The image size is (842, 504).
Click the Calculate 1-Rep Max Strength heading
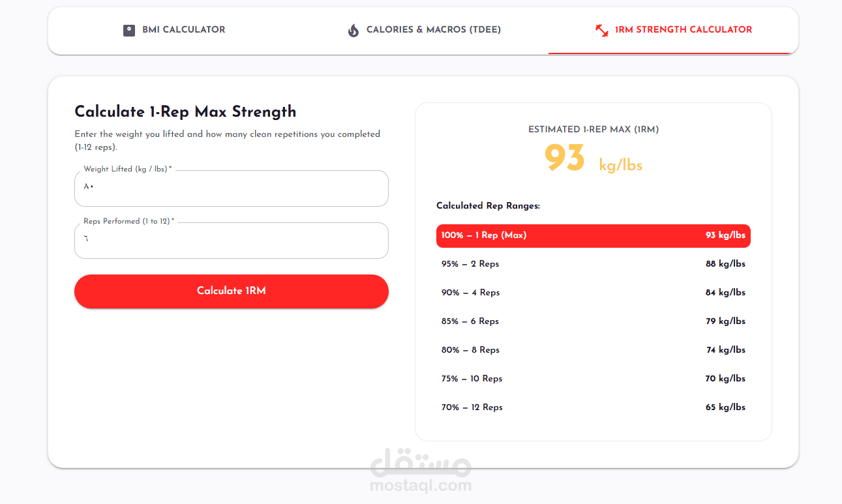coord(186,111)
